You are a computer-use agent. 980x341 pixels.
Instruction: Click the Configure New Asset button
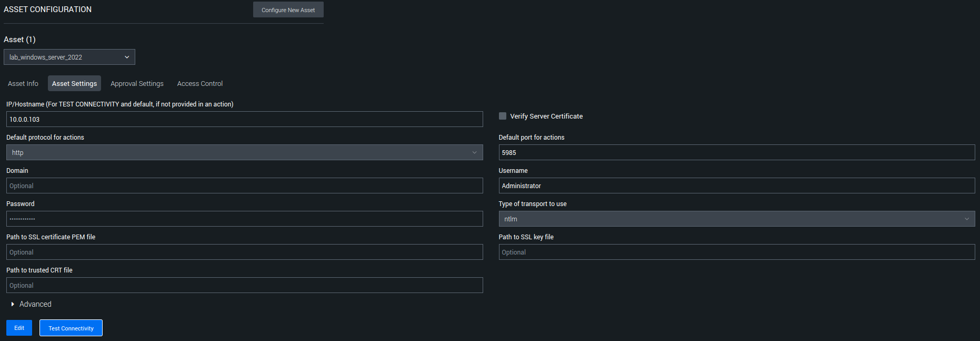tap(288, 10)
